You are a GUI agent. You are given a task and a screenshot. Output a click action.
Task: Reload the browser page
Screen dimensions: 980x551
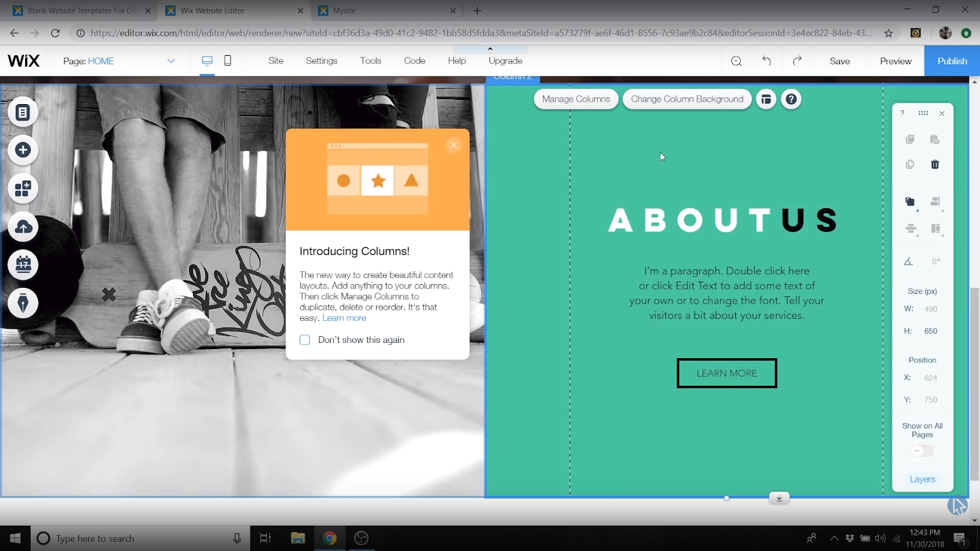pos(55,33)
